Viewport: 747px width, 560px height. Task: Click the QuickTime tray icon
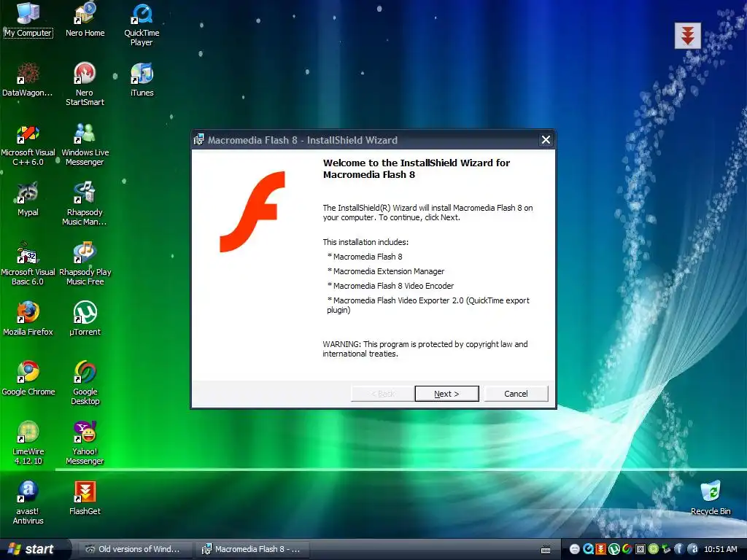click(588, 549)
